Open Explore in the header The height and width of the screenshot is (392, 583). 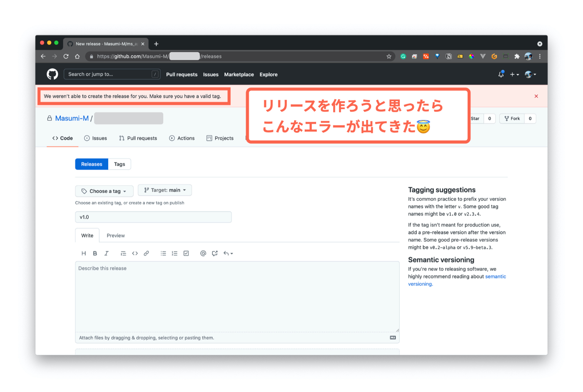pos(269,75)
